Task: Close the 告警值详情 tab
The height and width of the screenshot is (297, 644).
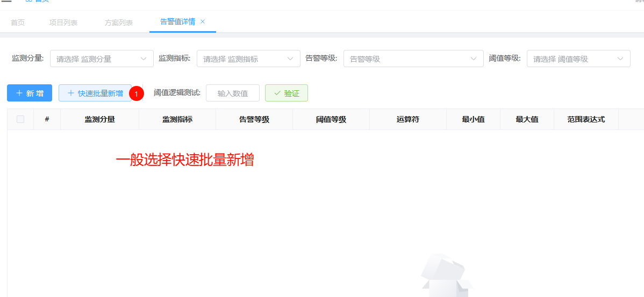Action: [203, 21]
